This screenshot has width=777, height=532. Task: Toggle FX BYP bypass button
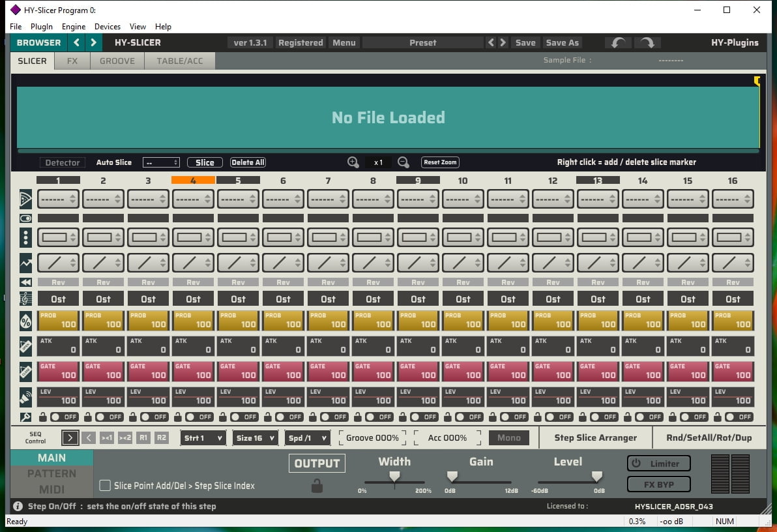pyautogui.click(x=658, y=484)
